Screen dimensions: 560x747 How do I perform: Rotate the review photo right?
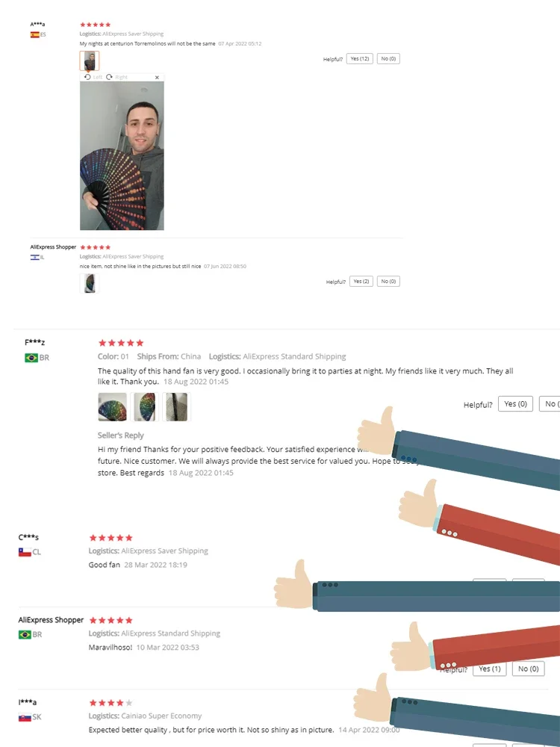click(x=117, y=77)
